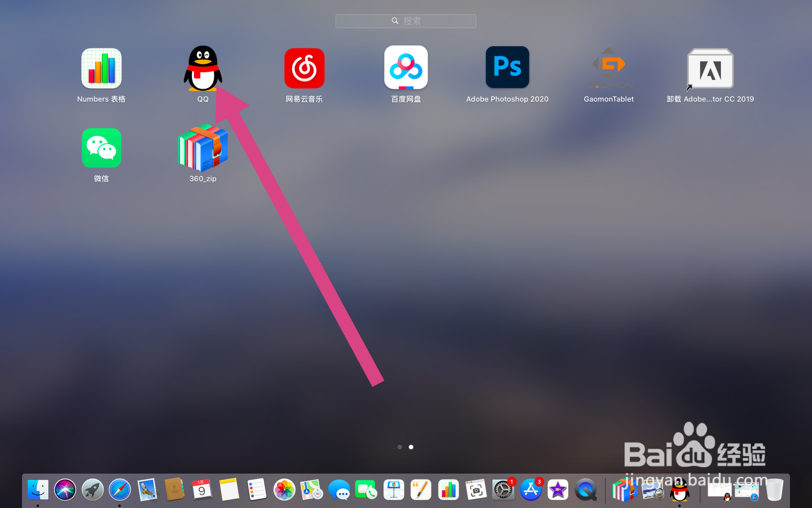Open System Preferences in the Dock
Viewport: 812px width, 508px height.
[x=503, y=490]
